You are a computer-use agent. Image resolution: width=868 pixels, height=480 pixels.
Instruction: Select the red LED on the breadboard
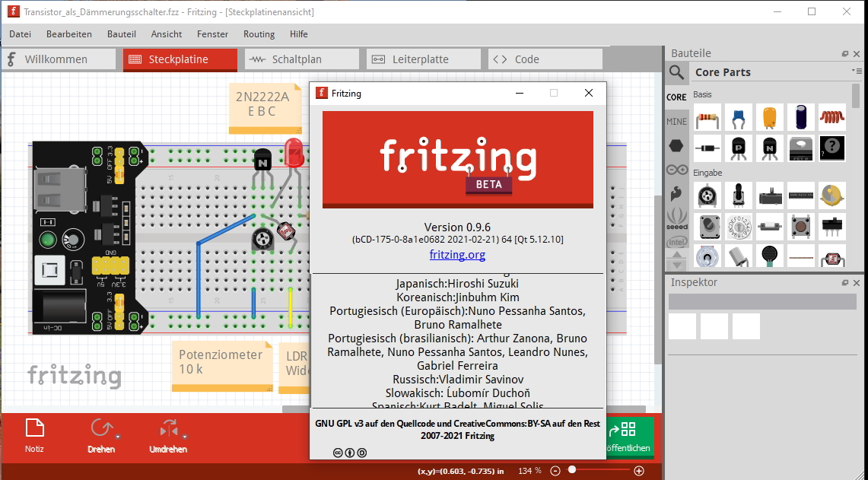294,154
